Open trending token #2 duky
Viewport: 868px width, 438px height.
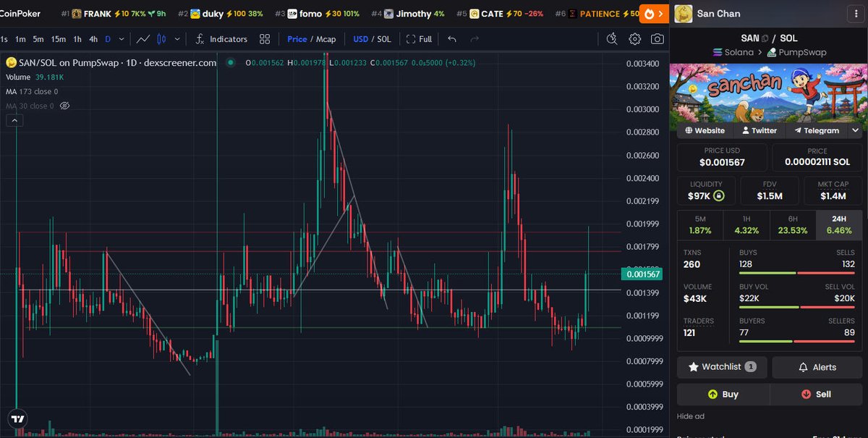[220, 14]
